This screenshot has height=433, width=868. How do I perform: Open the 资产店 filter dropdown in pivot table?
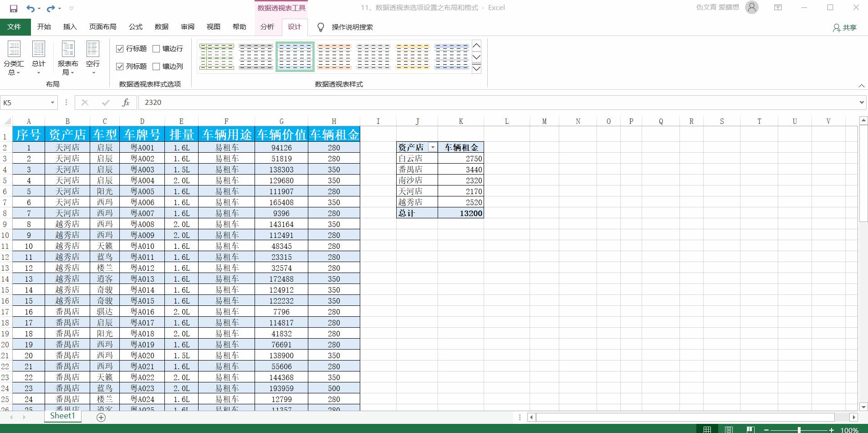[433, 147]
